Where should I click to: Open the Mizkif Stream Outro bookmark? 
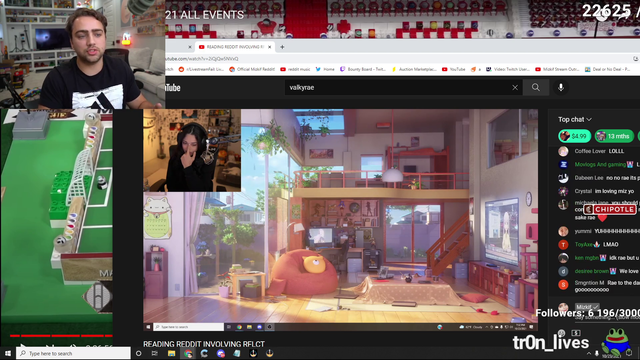point(557,69)
